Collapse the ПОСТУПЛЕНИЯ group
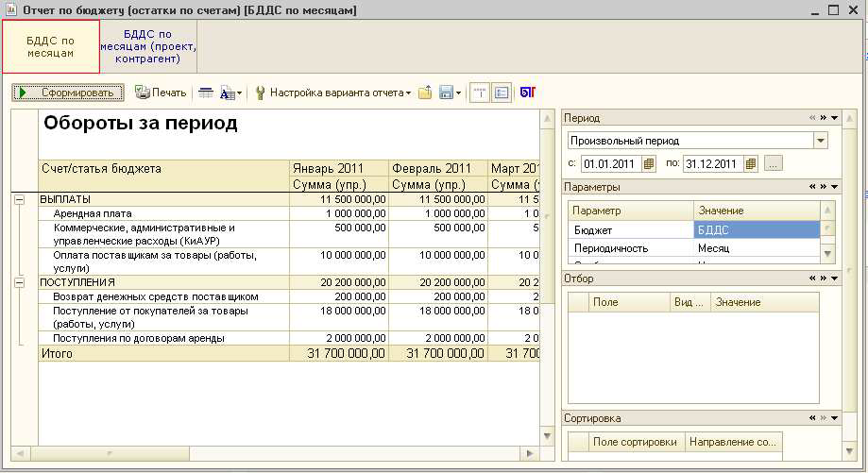868x473 pixels. [20, 282]
